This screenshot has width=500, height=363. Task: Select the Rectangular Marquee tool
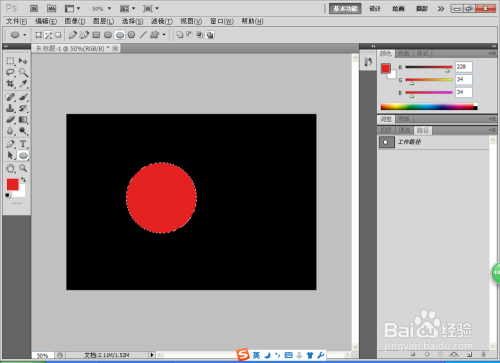point(10,61)
